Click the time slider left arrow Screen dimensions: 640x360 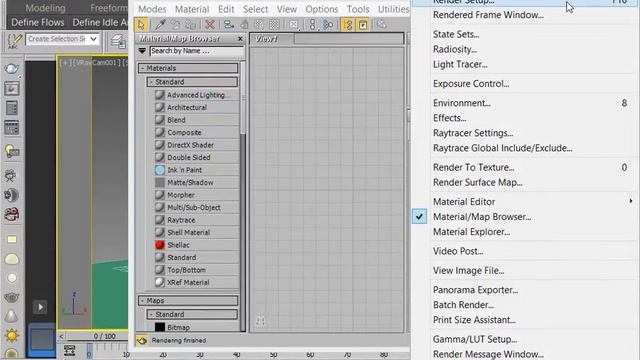point(61,336)
